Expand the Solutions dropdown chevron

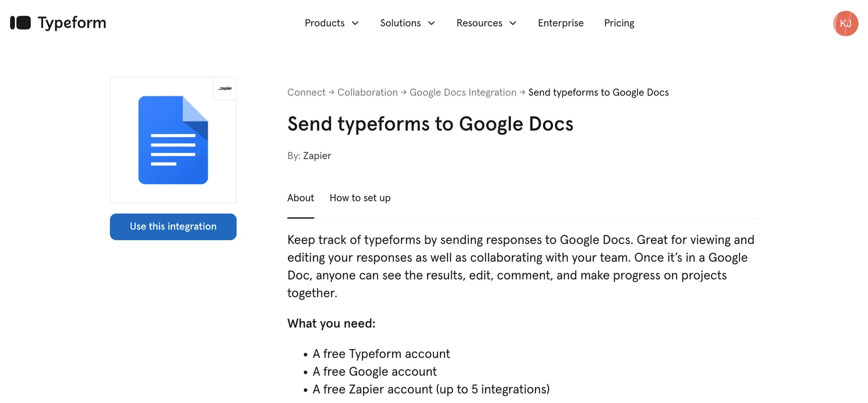tap(432, 23)
